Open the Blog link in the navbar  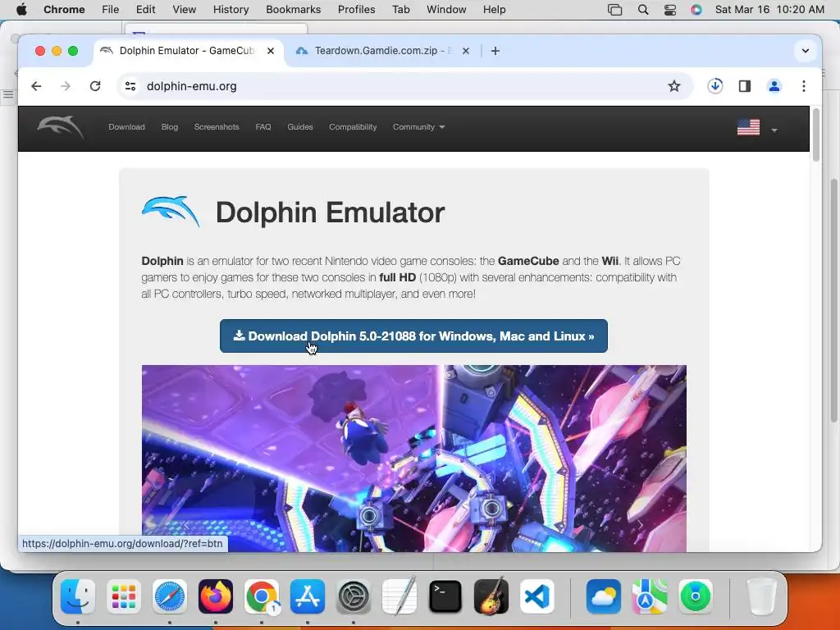click(169, 127)
